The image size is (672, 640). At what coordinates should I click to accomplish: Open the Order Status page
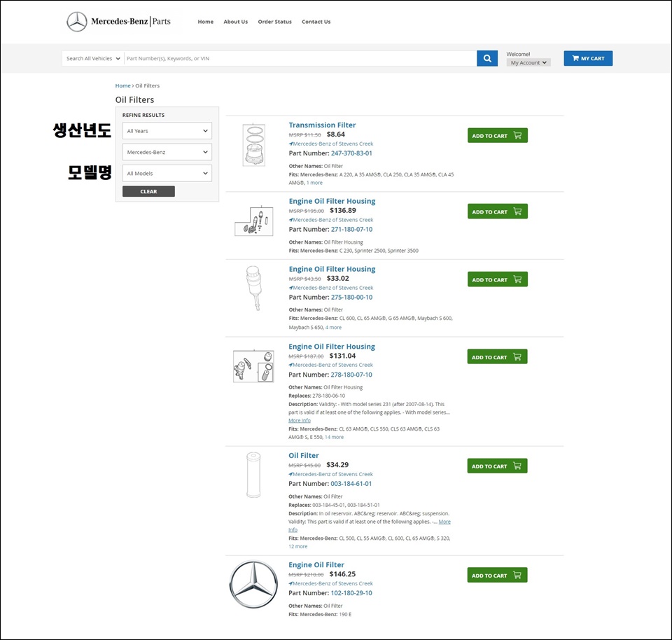(x=274, y=22)
